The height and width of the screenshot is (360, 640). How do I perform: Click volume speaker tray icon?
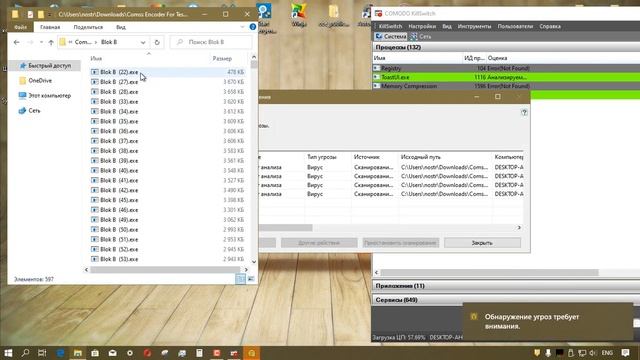tap(592, 353)
